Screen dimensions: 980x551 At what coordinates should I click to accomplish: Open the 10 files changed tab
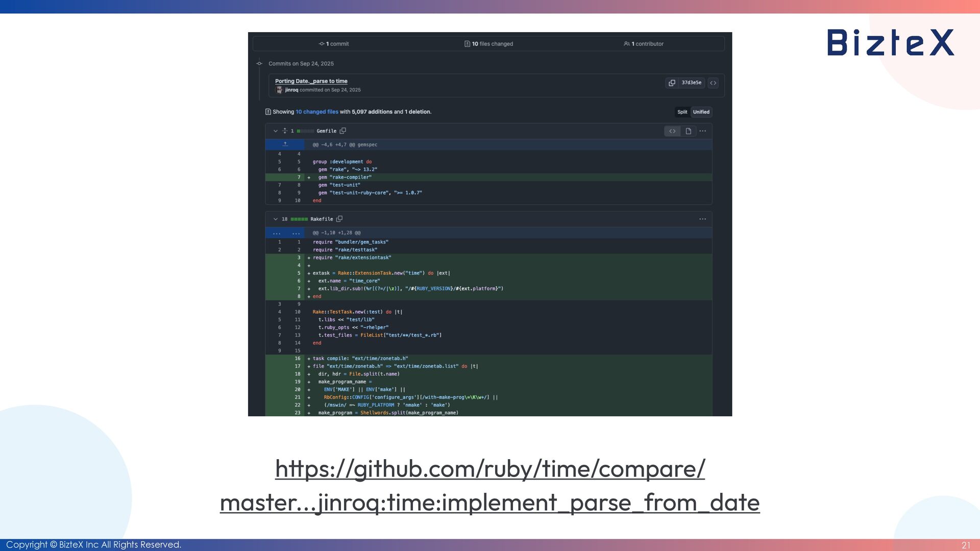coord(488,44)
